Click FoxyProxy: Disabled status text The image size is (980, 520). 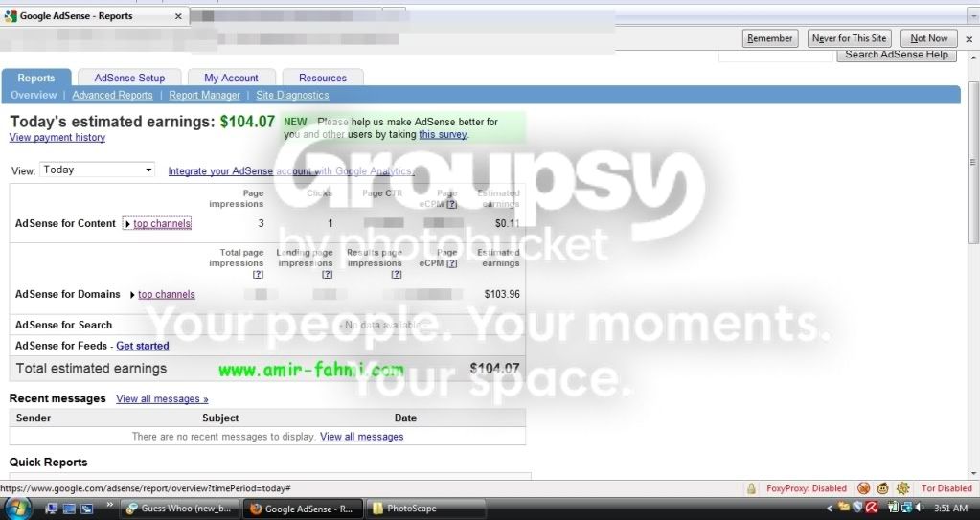pos(807,488)
